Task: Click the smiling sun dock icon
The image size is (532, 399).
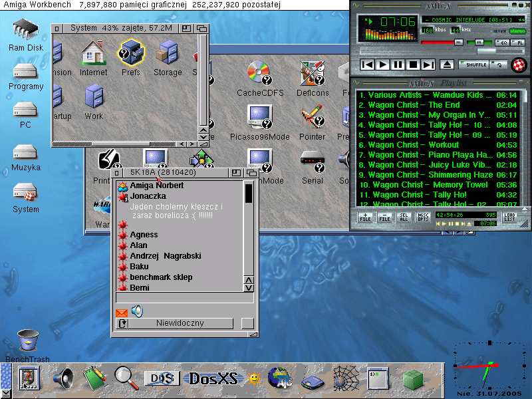Action: [254, 379]
